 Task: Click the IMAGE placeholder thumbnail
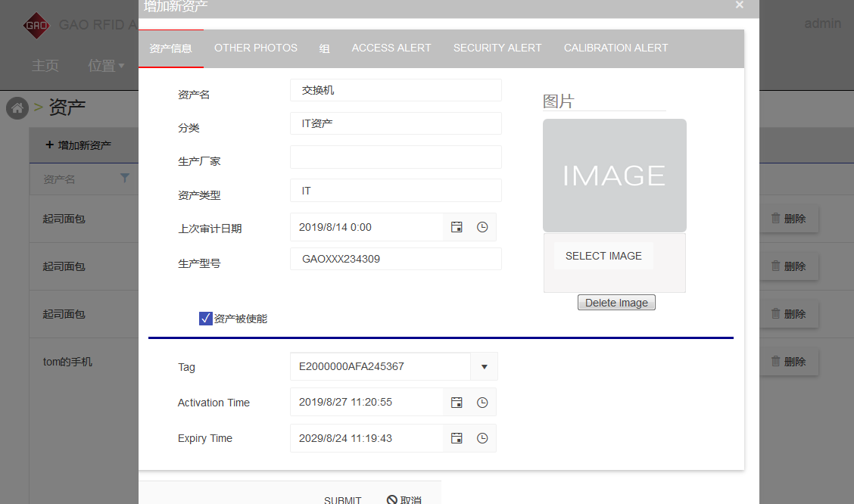tap(614, 176)
